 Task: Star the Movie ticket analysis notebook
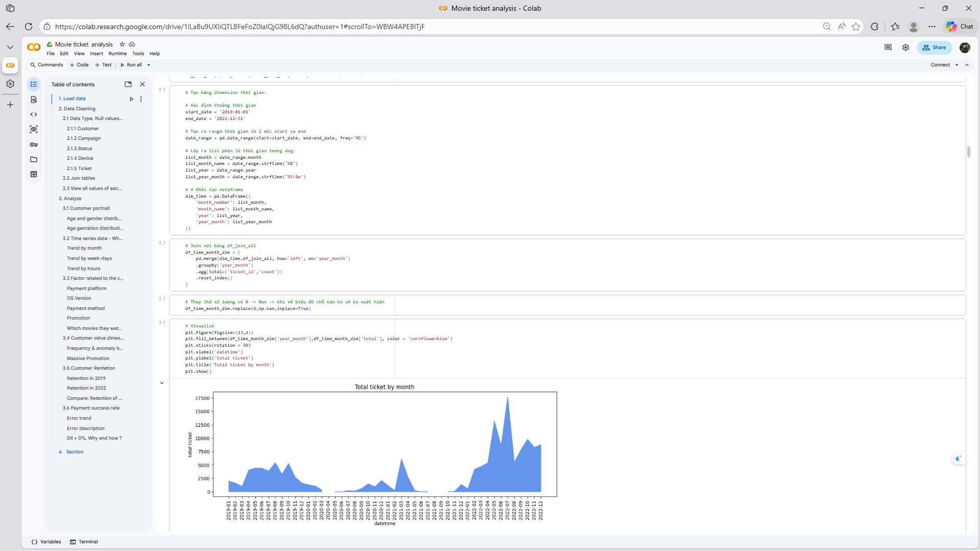(x=122, y=44)
